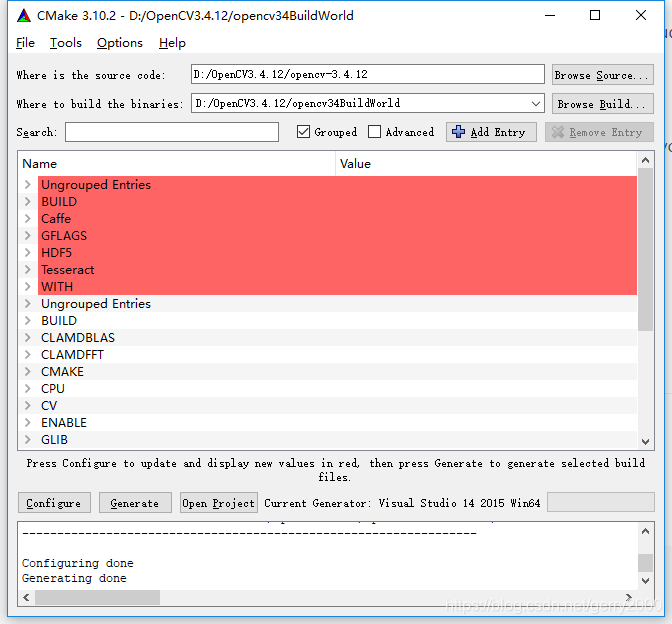Expand the white BUILD group
The width and height of the screenshot is (672, 624).
[x=28, y=321]
